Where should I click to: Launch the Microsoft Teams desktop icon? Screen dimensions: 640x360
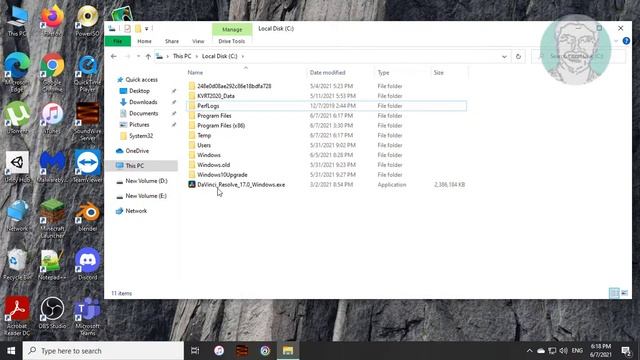coord(87,315)
